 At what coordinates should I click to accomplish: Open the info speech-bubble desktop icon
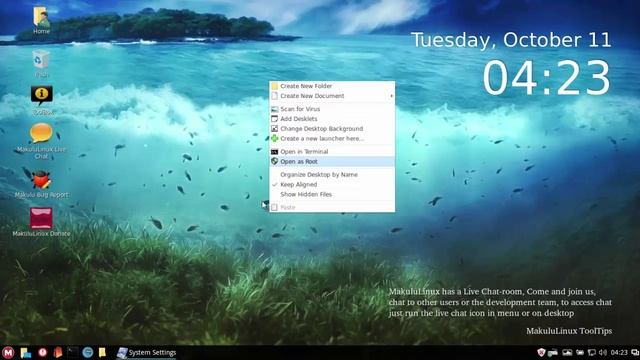[42, 100]
